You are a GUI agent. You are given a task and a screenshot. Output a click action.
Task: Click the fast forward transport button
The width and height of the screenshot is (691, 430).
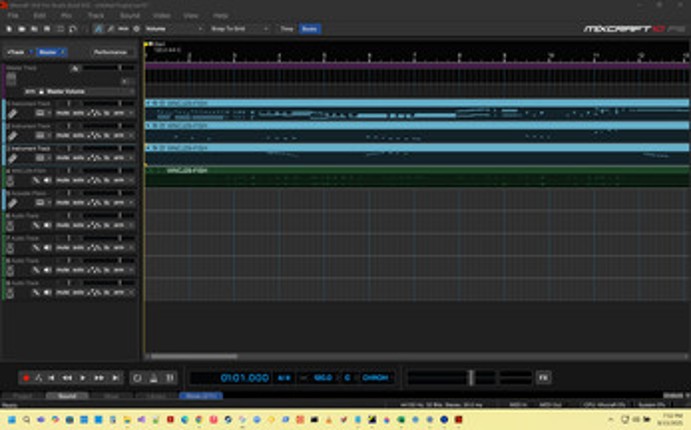click(x=99, y=378)
